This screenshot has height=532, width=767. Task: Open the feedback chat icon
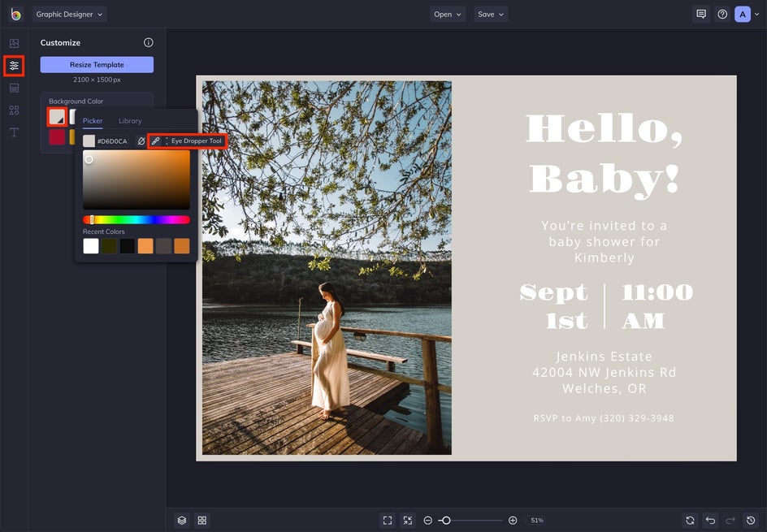point(701,14)
